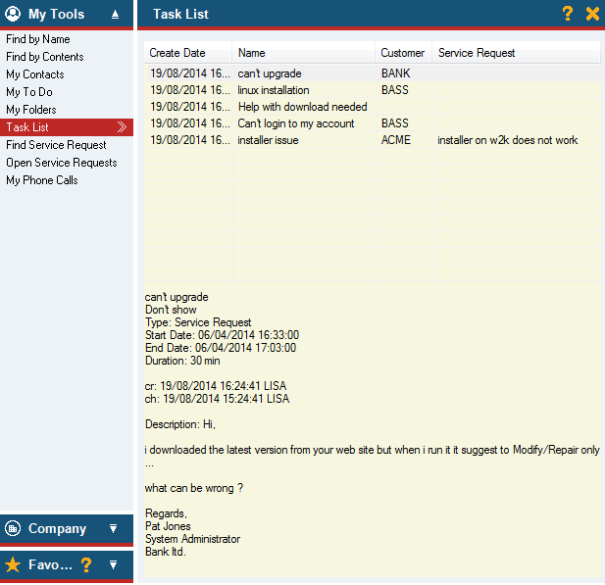Open the Favorites help question mark
The height and width of the screenshot is (585, 605).
(86, 565)
